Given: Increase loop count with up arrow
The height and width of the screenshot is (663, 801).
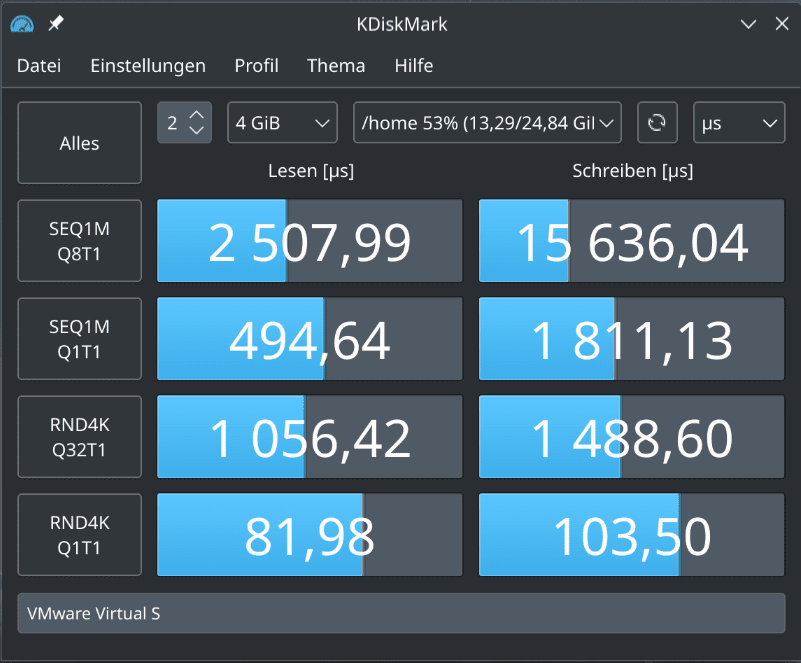Looking at the screenshot, I should click(x=197, y=116).
